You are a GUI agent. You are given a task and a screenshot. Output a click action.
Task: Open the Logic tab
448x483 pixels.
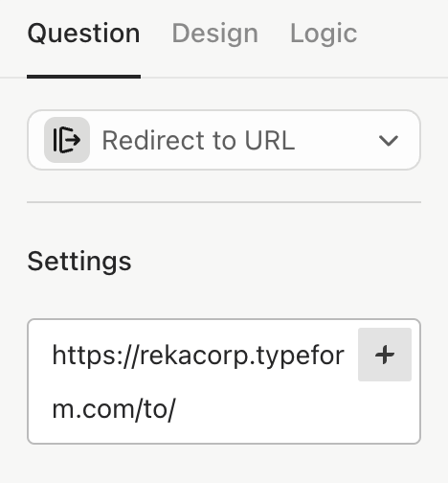point(324,34)
